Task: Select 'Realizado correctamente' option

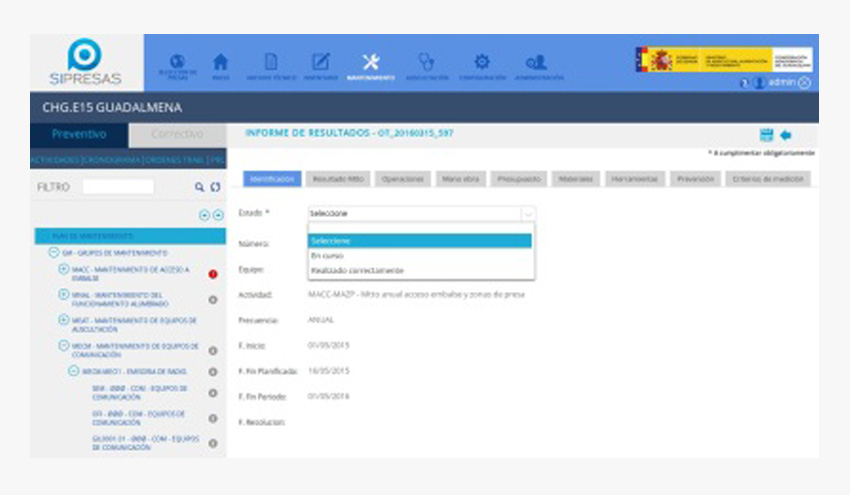Action: pos(357,270)
